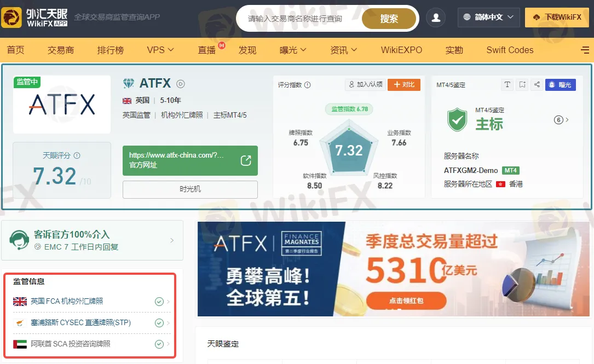The height and width of the screenshot is (364, 594).
Task: Click the globe icon in language selector
Action: pyautogui.click(x=466, y=17)
